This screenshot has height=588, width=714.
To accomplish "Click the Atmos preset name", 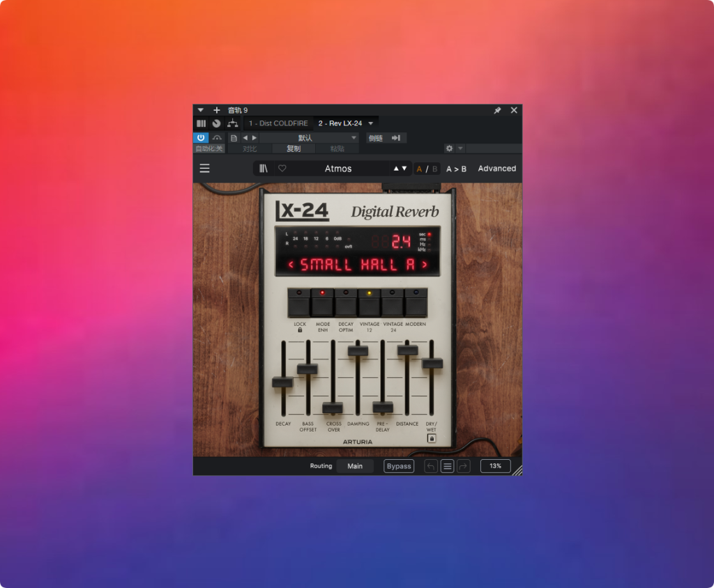I will click(x=338, y=169).
